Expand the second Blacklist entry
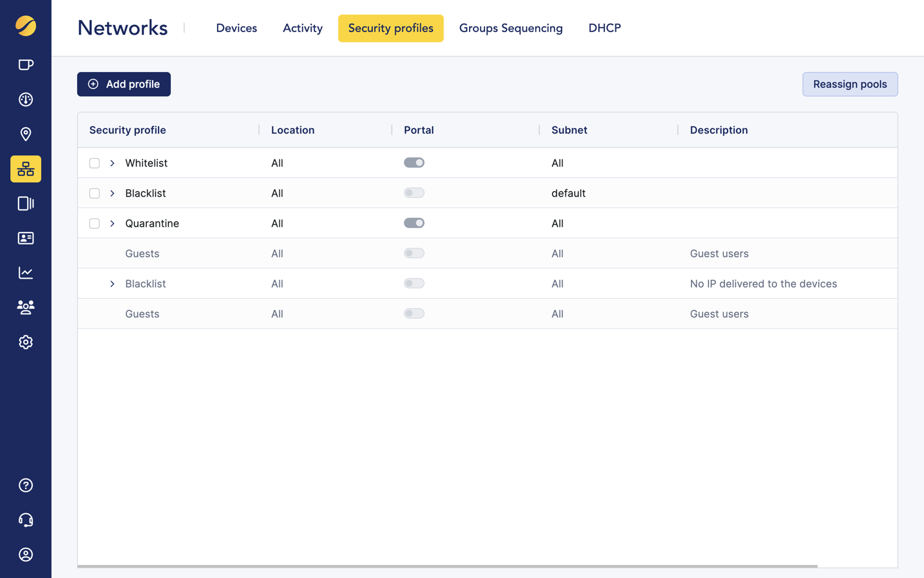 112,283
